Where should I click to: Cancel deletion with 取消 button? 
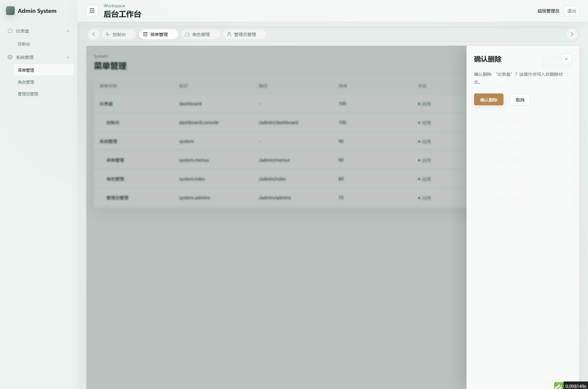pos(520,99)
